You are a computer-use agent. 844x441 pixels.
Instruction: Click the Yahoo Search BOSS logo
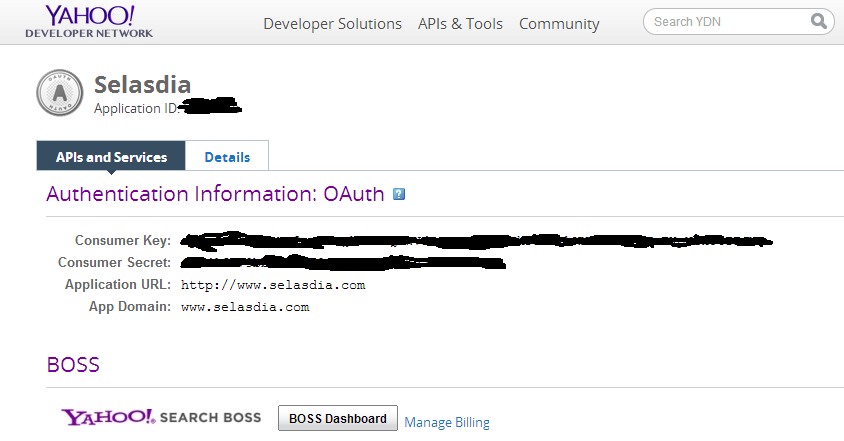tap(161, 417)
